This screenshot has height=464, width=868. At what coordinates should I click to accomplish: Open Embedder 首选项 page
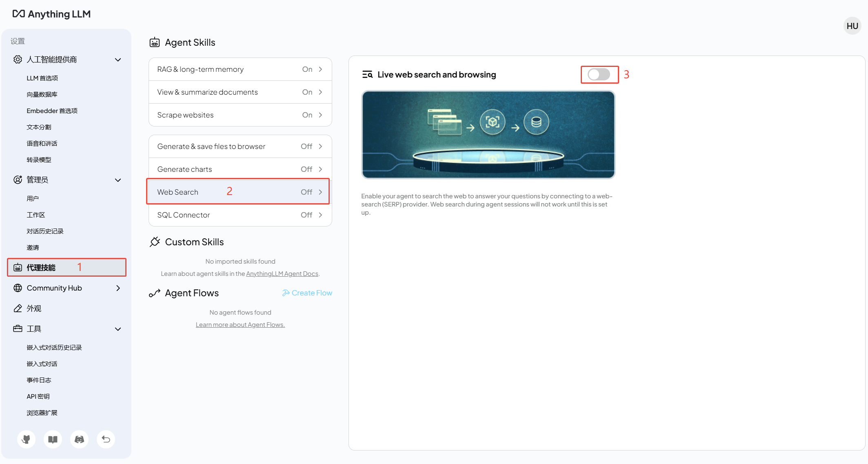coord(52,111)
